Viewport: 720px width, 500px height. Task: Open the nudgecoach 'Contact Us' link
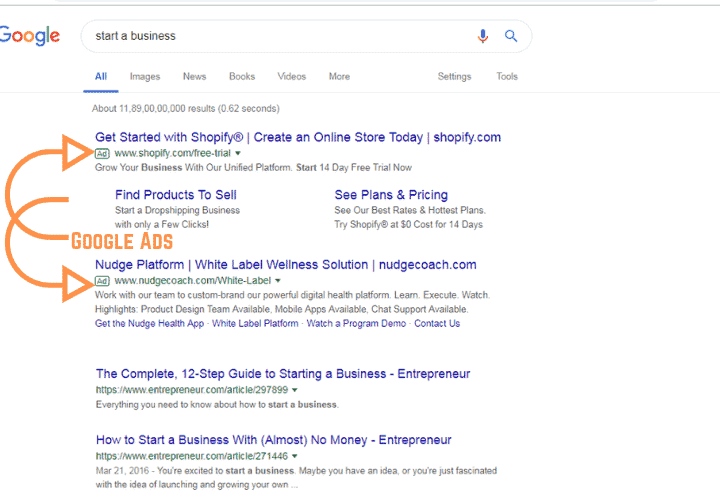tap(437, 324)
